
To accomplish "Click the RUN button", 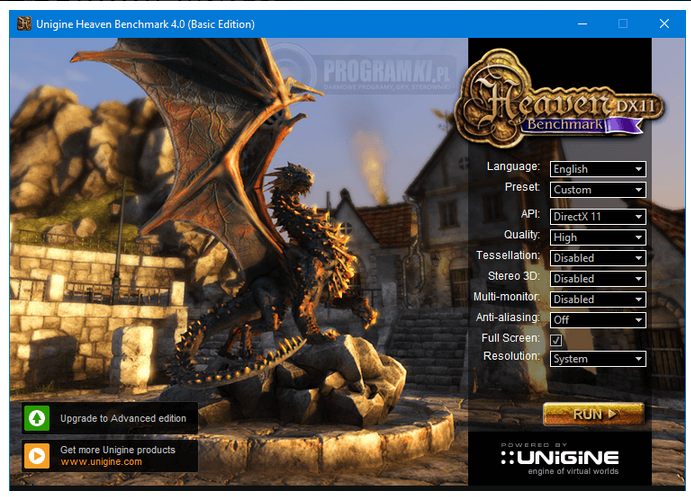I will coord(594,414).
